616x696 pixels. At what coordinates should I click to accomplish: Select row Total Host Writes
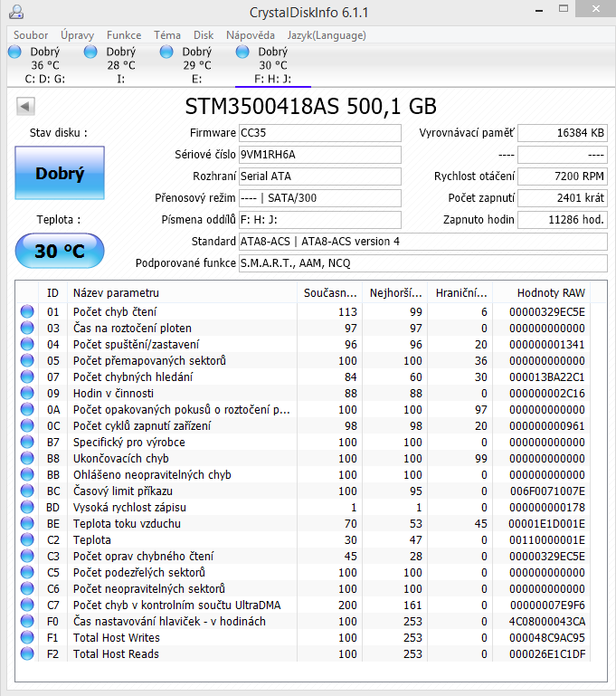(303, 637)
